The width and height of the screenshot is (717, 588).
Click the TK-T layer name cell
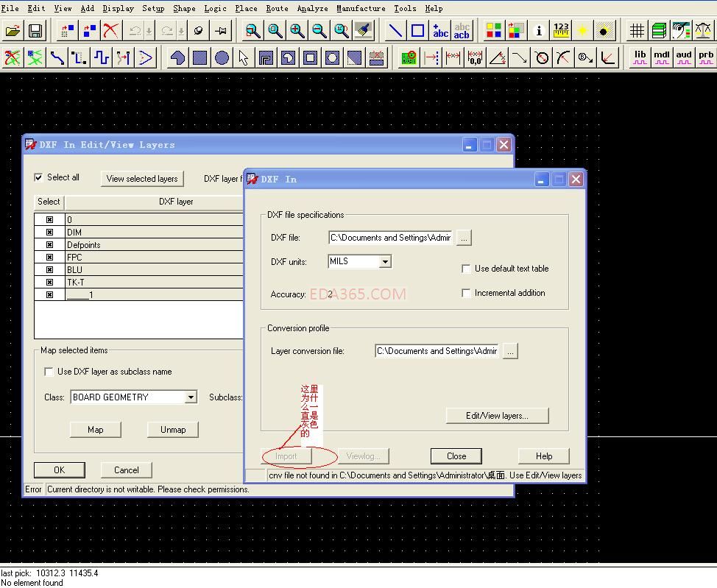coord(155,282)
